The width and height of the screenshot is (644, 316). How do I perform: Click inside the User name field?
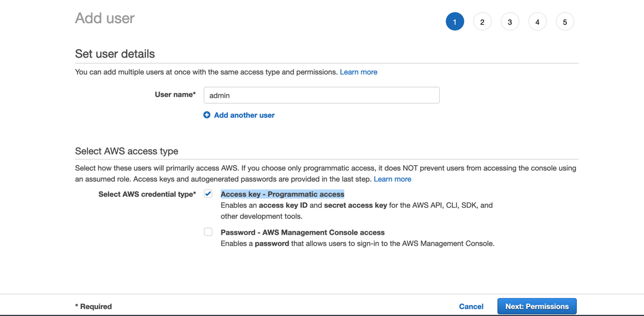(x=321, y=95)
